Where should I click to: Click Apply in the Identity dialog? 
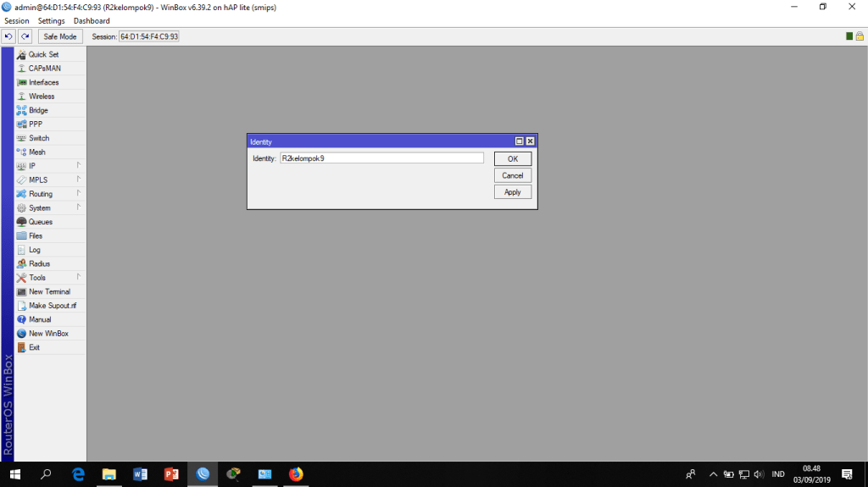click(513, 192)
